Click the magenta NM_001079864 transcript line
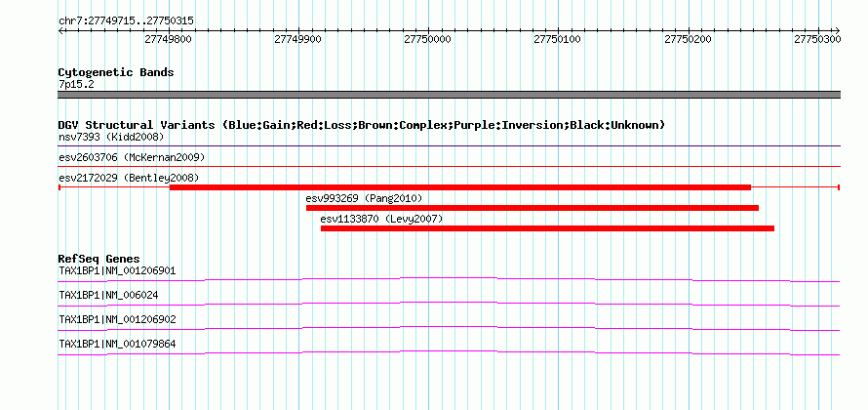Image resolution: width=868 pixels, height=410 pixels. 449,353
